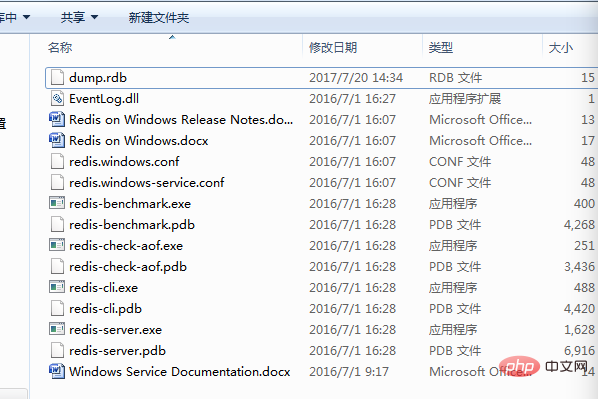Screen dimensions: 598x399
Task: Click the RDB 文件 type cell
Action: pyautogui.click(x=455, y=78)
